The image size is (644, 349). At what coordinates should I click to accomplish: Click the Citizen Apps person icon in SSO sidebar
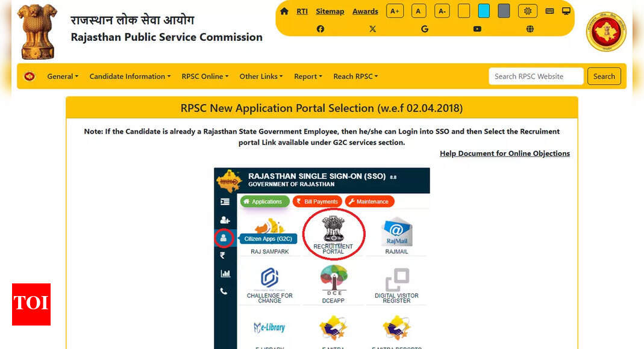pos(224,238)
